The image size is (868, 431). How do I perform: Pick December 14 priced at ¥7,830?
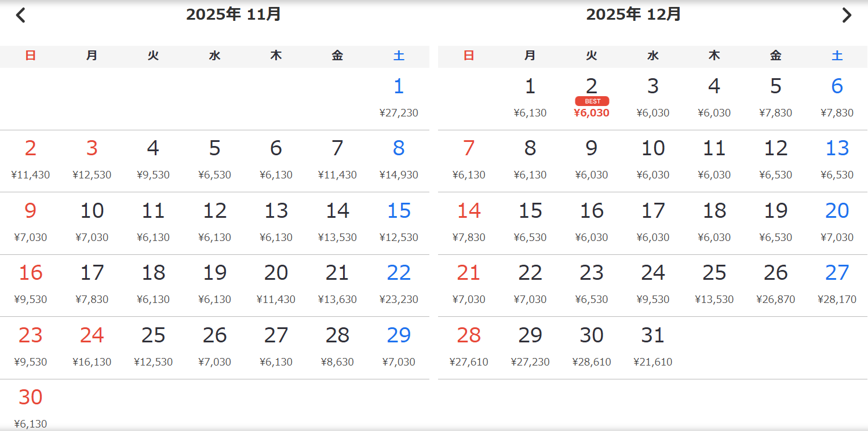point(469,222)
